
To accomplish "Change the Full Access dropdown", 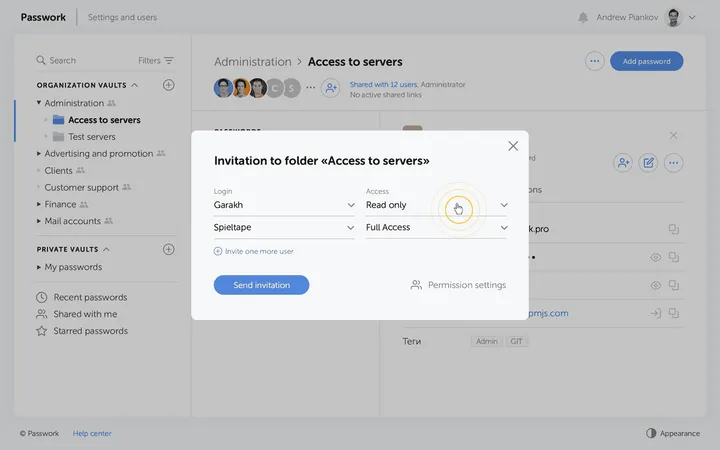I will (437, 227).
